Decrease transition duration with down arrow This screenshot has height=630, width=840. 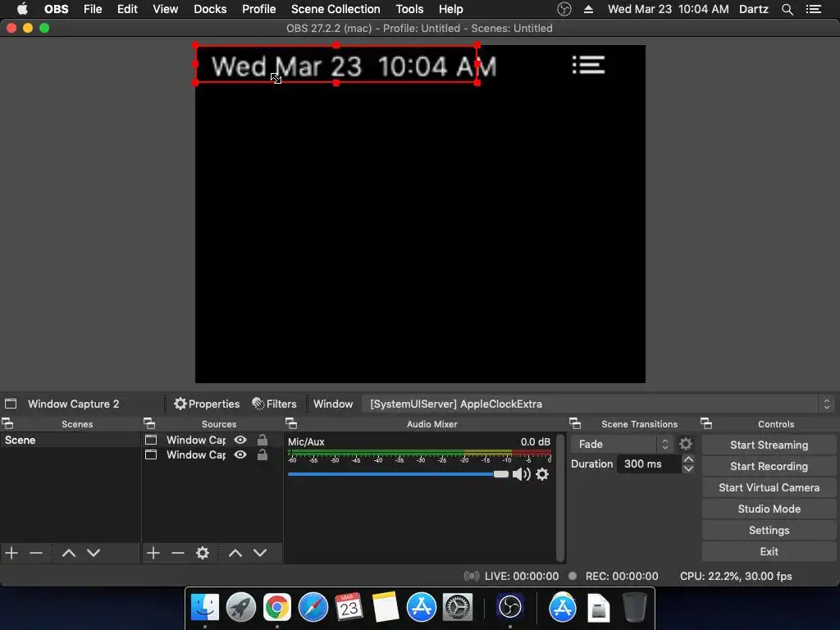pyautogui.click(x=688, y=468)
